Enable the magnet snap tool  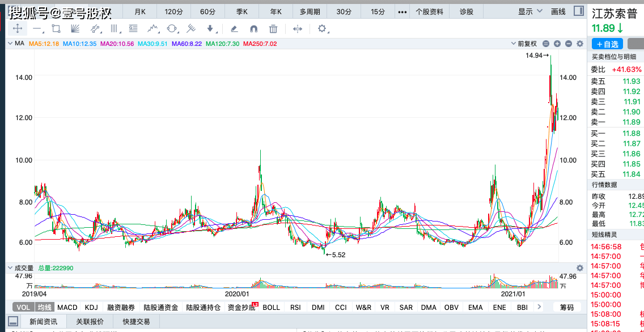click(253, 29)
